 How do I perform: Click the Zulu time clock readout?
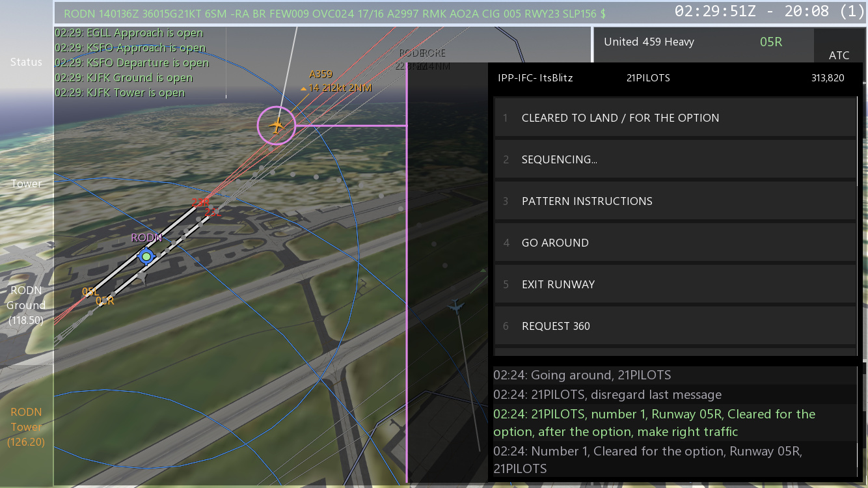tap(770, 12)
